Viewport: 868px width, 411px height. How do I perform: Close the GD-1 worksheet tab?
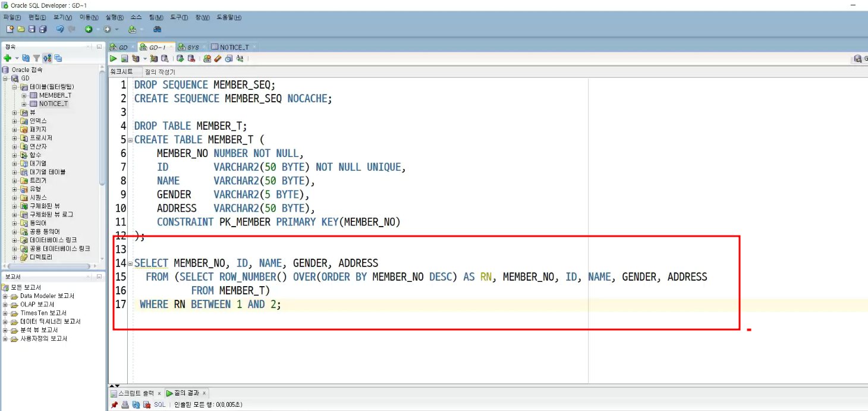pyautogui.click(x=172, y=47)
